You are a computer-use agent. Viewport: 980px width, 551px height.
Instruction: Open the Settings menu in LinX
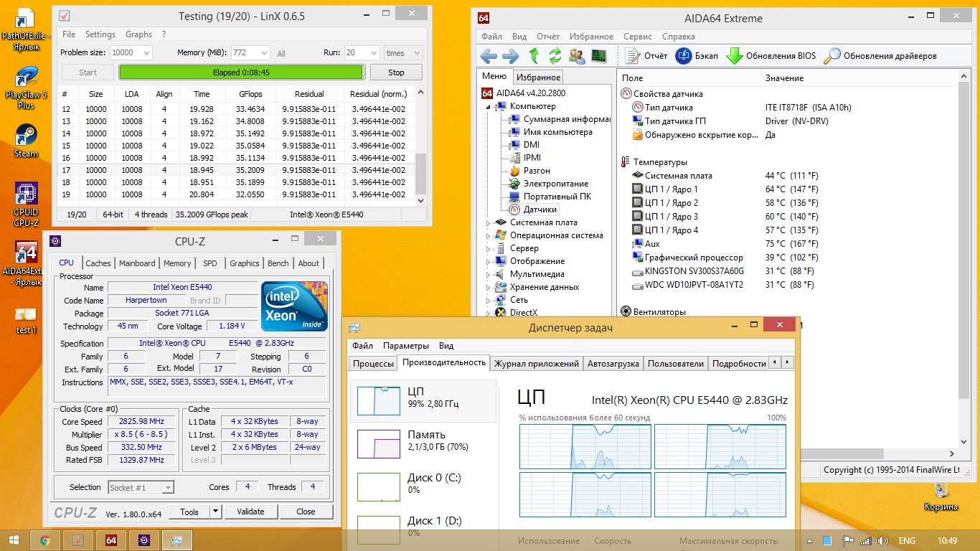[100, 34]
